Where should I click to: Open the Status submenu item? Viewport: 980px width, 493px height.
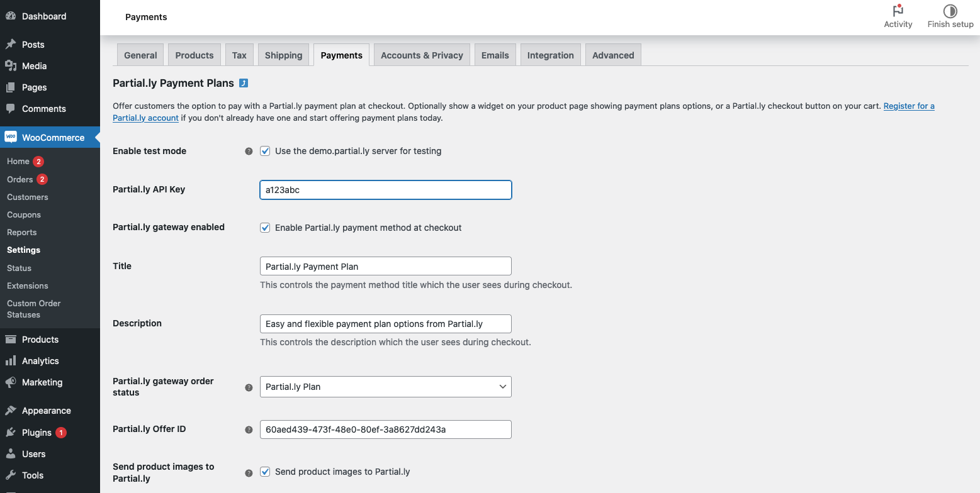(x=20, y=268)
